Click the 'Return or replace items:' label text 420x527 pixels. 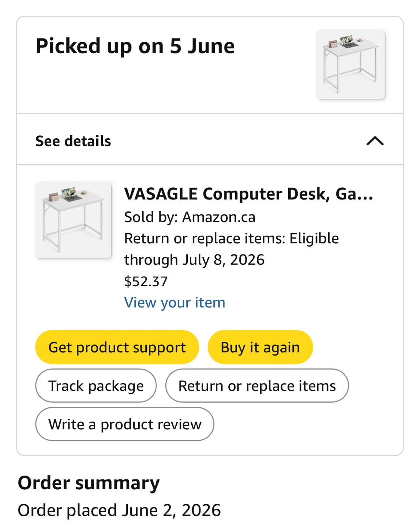point(205,238)
